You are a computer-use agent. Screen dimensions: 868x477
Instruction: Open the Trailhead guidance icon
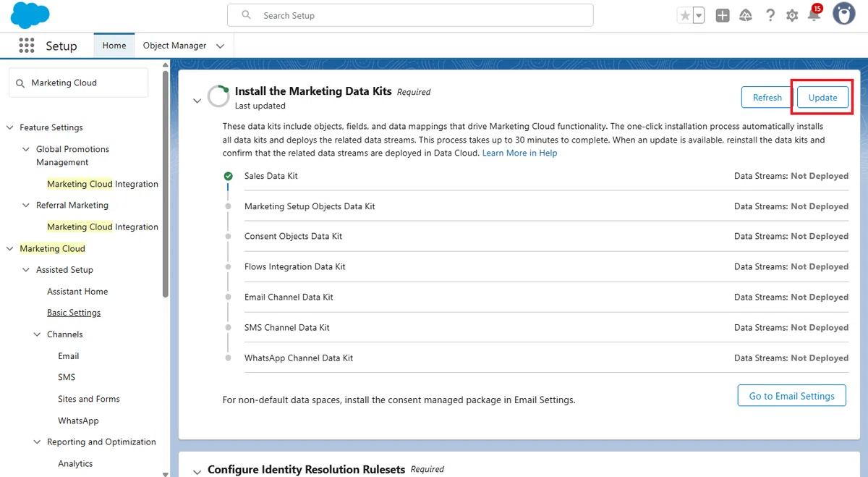(x=746, y=15)
